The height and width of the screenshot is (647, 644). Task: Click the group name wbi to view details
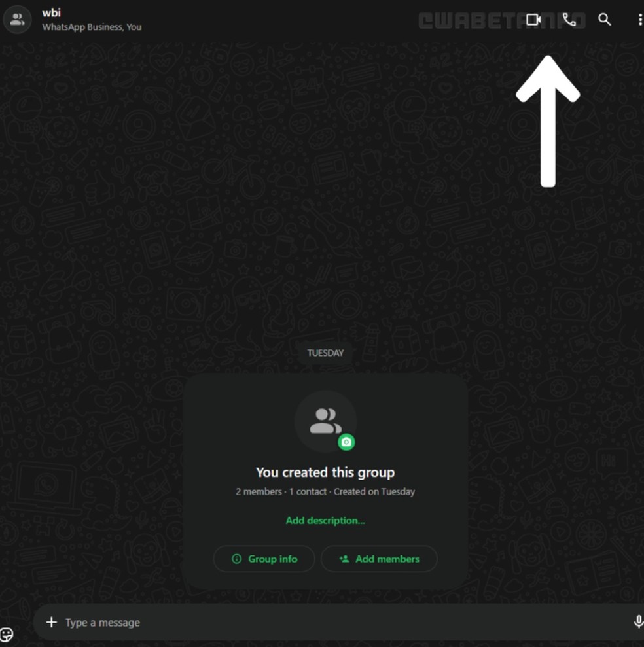[51, 12]
